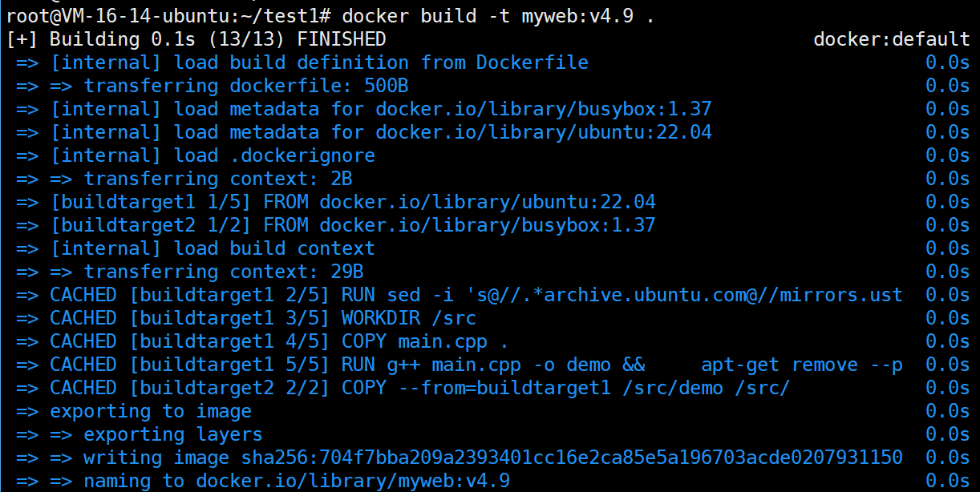Click the shell prompt root@VM-16-14-ubuntu:~/test1#

click(x=169, y=16)
